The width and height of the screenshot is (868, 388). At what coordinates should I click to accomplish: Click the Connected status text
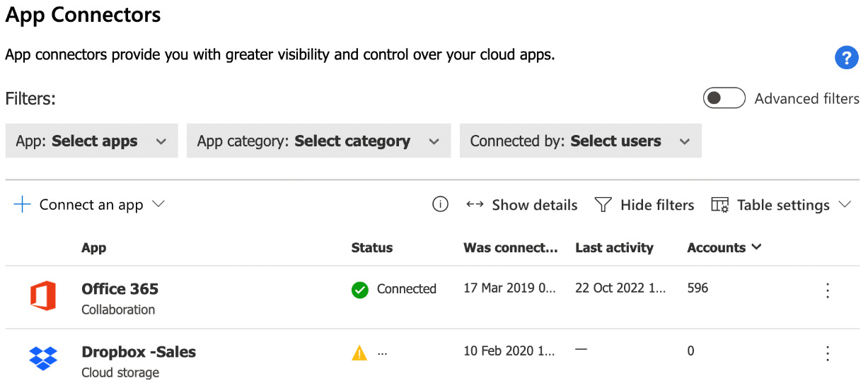pyautogui.click(x=407, y=289)
